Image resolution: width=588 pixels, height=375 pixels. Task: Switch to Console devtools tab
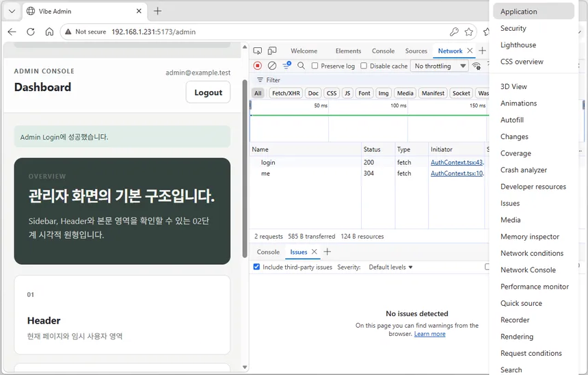point(384,51)
